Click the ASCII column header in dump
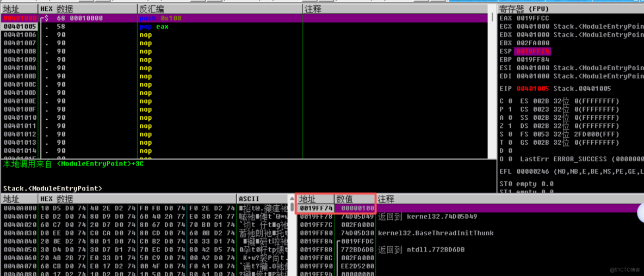 tap(262, 199)
